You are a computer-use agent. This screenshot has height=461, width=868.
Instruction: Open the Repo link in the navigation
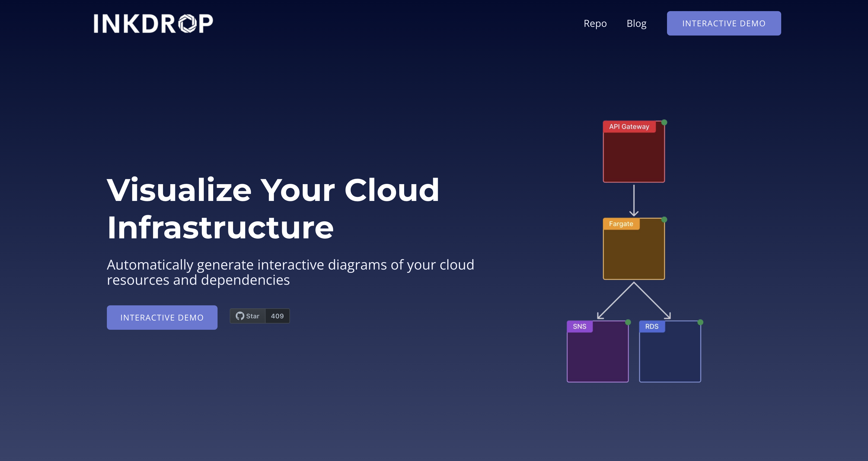coord(595,23)
